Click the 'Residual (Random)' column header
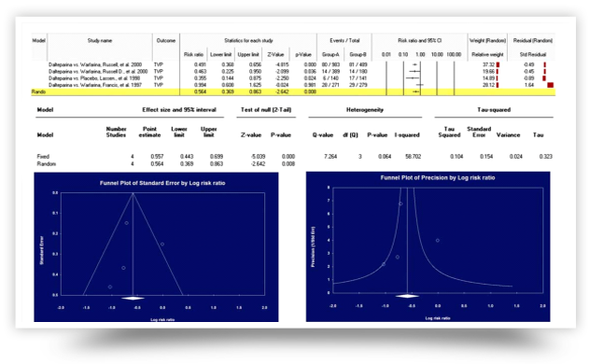589x364 pixels. (533, 40)
